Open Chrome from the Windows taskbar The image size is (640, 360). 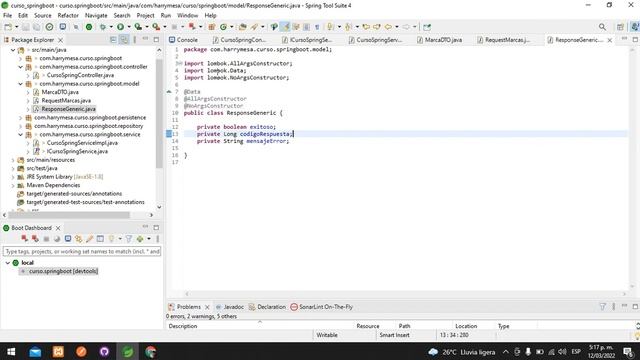coord(151,351)
